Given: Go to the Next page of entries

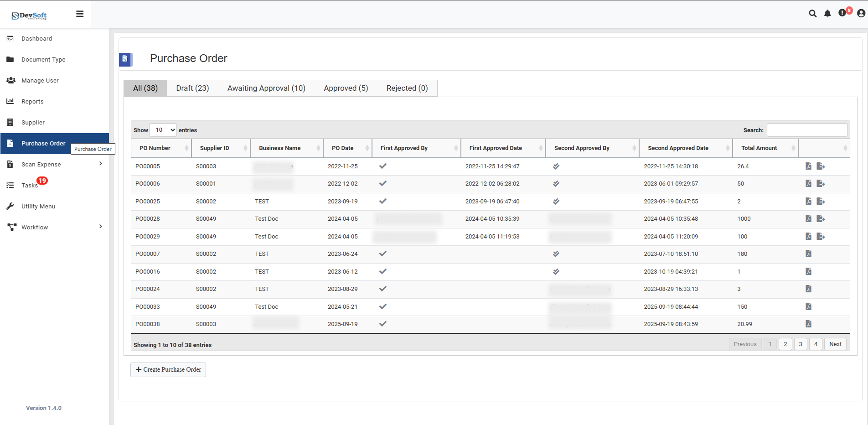Looking at the screenshot, I should tap(835, 344).
